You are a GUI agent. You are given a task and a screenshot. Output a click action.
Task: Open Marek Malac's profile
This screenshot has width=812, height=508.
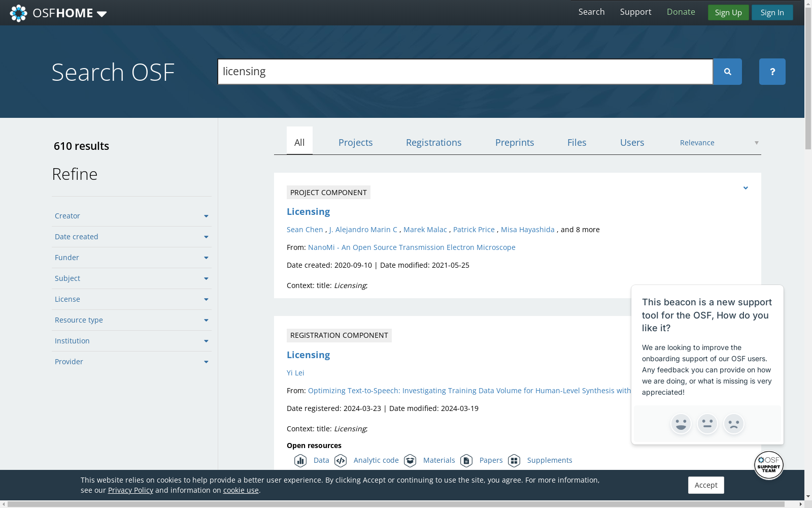tap(425, 230)
